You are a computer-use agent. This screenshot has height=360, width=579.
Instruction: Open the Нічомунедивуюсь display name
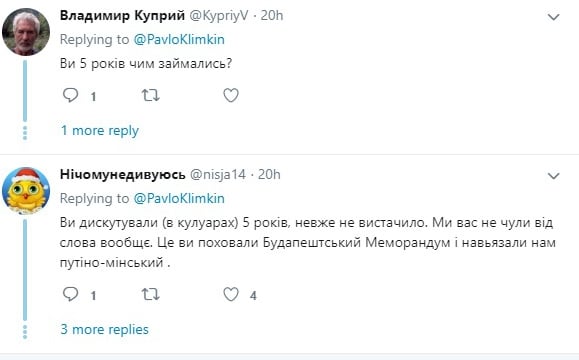tap(123, 174)
